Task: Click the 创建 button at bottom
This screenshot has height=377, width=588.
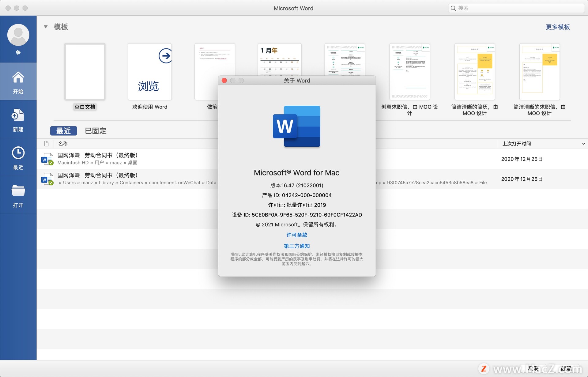Action: point(566,368)
